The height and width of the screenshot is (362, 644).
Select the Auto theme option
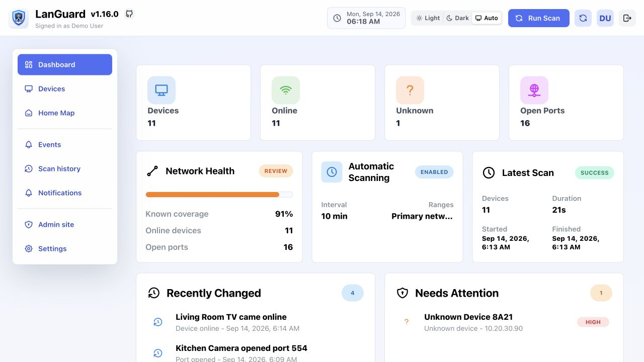pyautogui.click(x=487, y=18)
